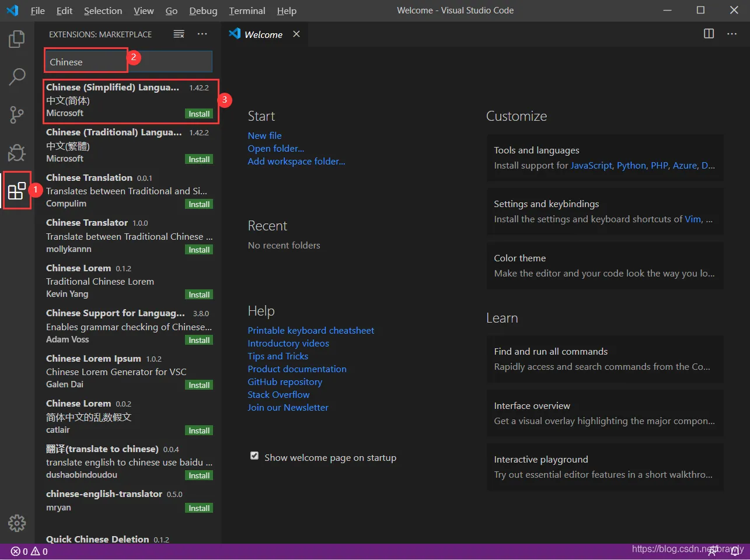This screenshot has width=750, height=560.
Task: Click Open folder... link
Action: point(275,148)
